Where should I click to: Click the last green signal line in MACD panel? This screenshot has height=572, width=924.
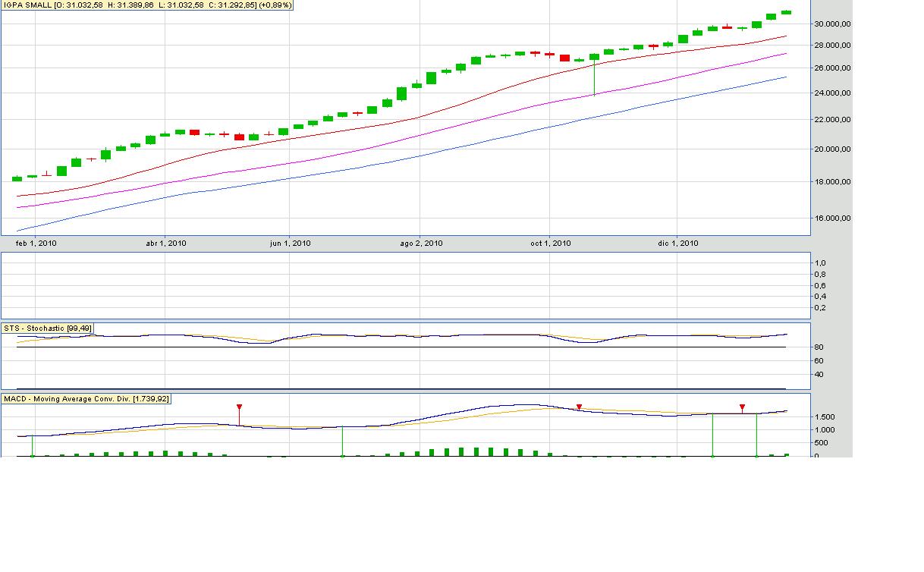[x=756, y=435]
